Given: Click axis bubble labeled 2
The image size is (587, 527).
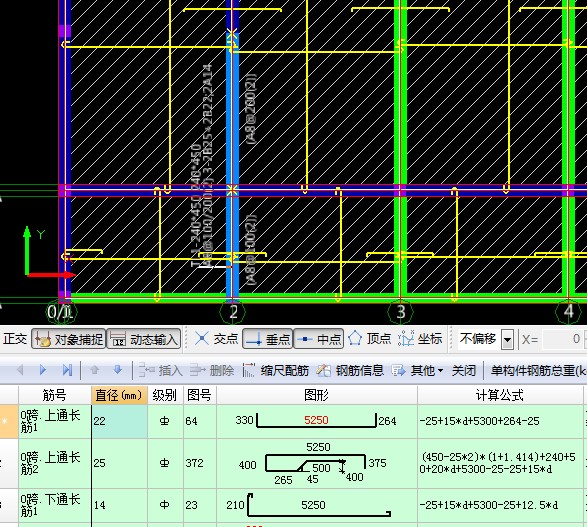Looking at the screenshot, I should coord(233,312).
